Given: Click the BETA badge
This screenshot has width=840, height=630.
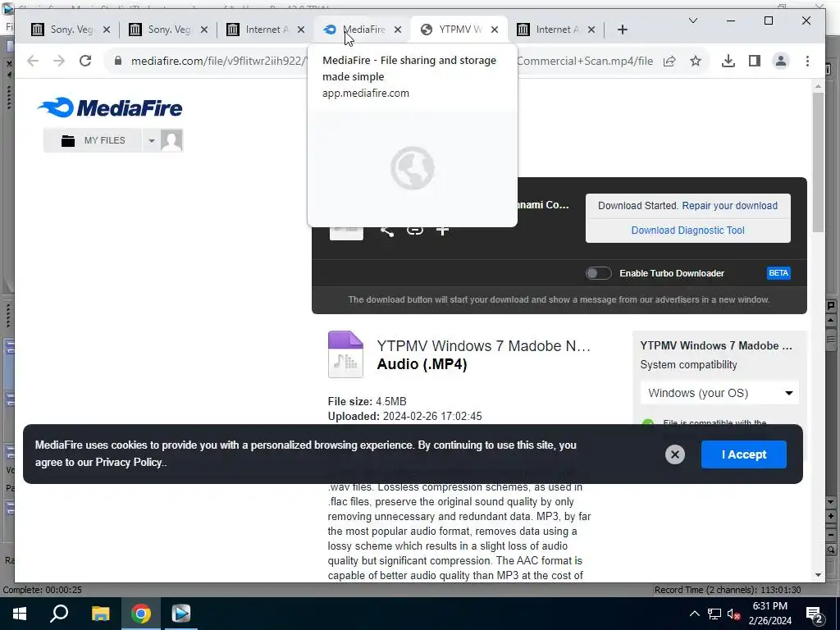Looking at the screenshot, I should click(x=778, y=273).
